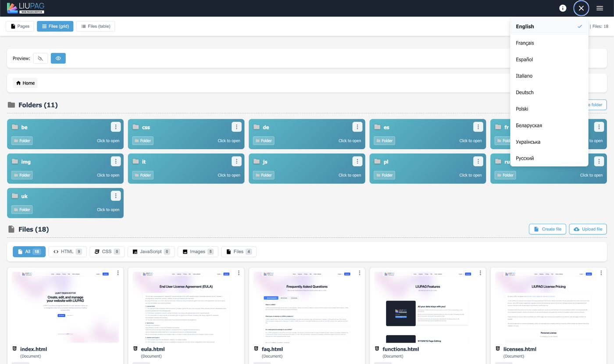This screenshot has height=364, width=614.
Task: Click the Create file button
Action: coord(547,229)
